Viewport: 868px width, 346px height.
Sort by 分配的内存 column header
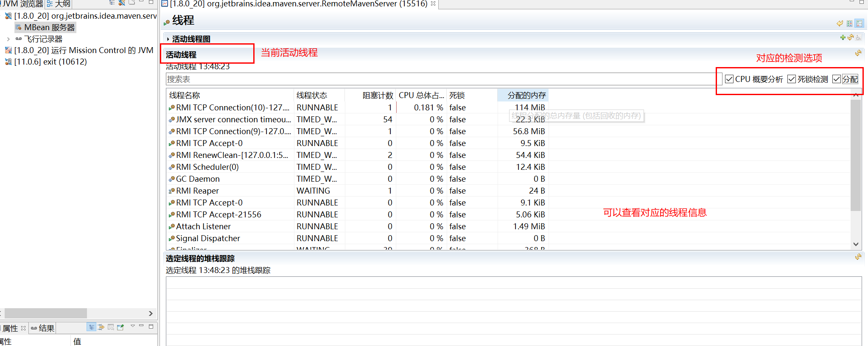point(523,96)
